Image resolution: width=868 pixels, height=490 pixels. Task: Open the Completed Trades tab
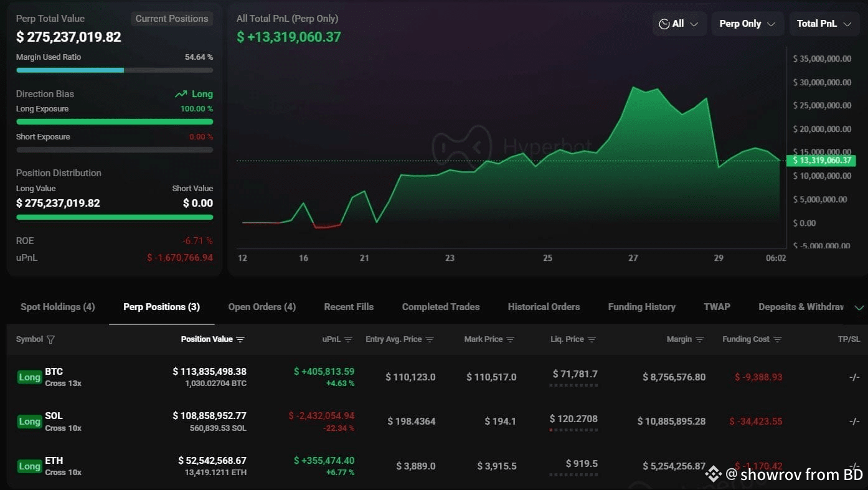(x=441, y=307)
